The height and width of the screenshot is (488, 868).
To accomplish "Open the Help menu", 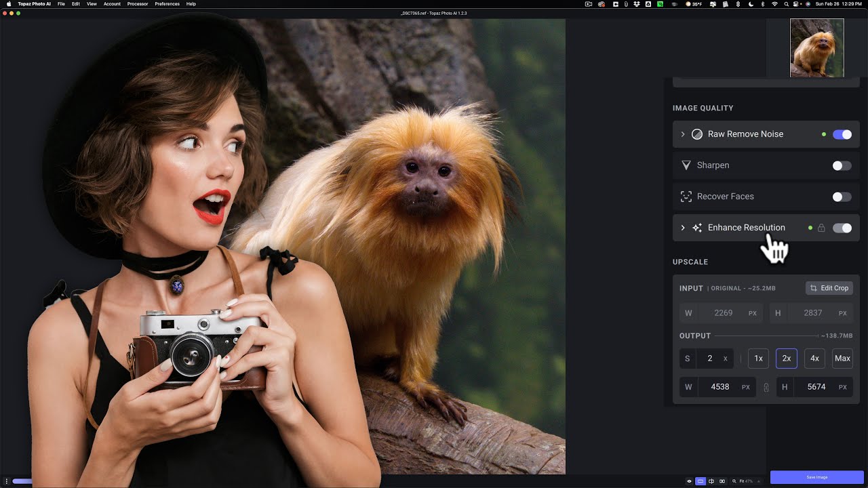I will (x=191, y=4).
